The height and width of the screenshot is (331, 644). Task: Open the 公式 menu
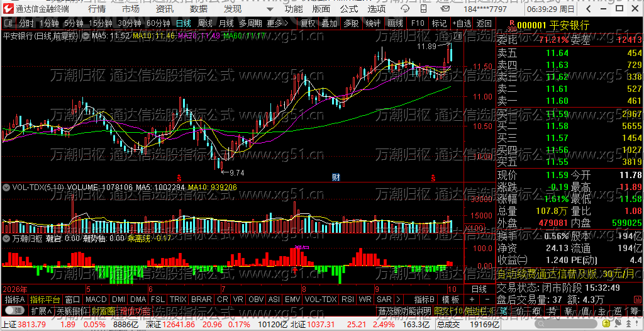click(x=349, y=9)
